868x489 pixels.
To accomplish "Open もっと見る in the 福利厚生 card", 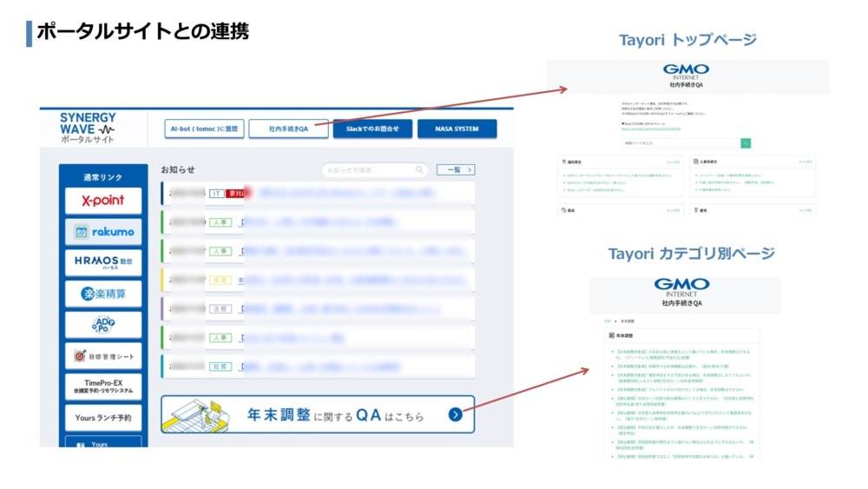I will (x=674, y=162).
